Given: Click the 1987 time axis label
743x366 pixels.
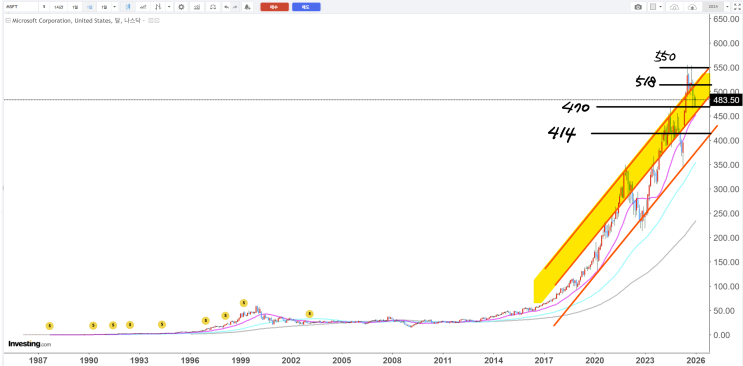Looking at the screenshot, I should coord(38,359).
